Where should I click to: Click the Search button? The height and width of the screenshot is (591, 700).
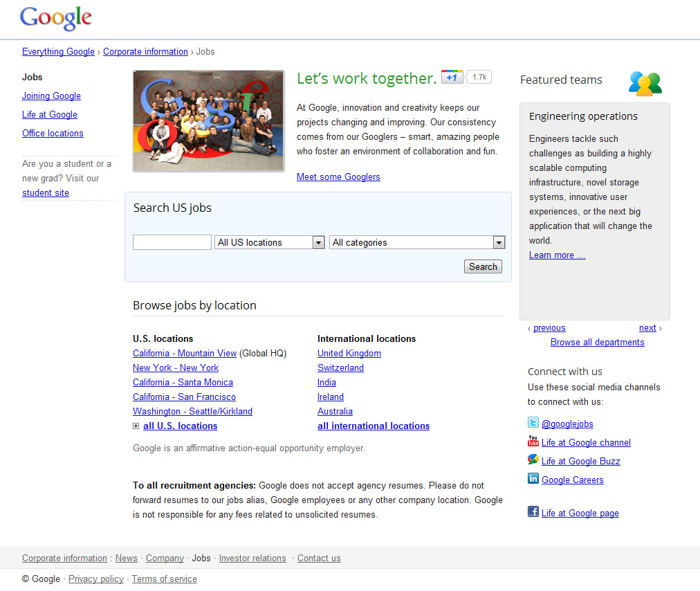483,266
